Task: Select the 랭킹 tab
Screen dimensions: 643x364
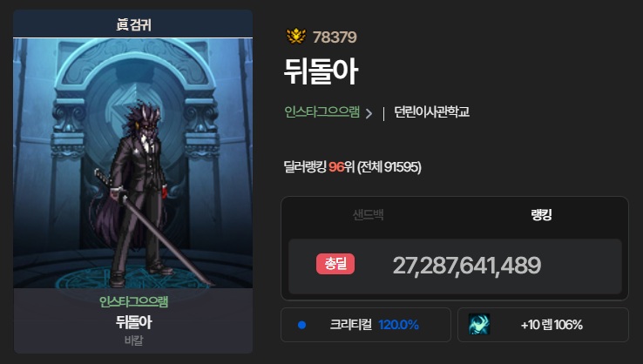Action: coord(541,215)
